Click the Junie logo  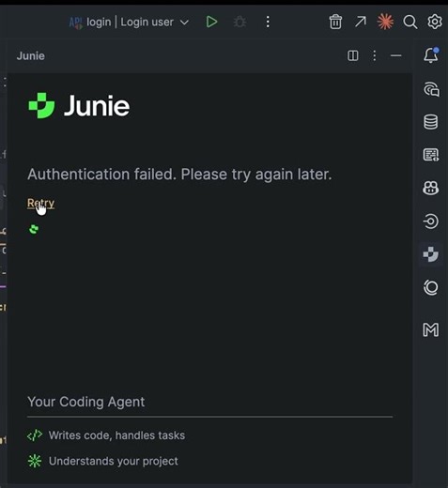click(x=79, y=106)
